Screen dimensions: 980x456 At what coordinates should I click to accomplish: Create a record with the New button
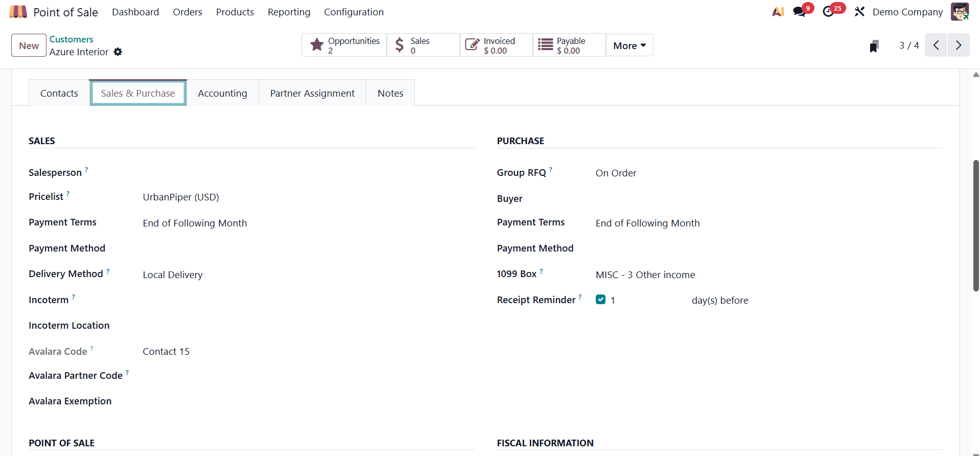28,45
